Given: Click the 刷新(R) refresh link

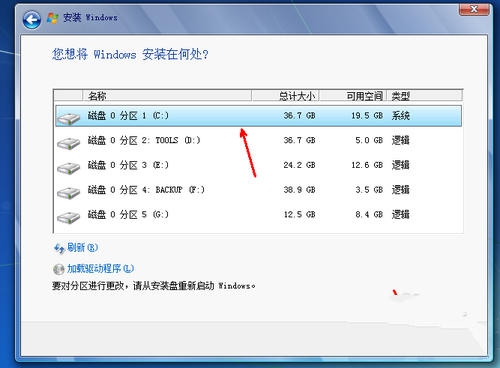Looking at the screenshot, I should (x=82, y=248).
